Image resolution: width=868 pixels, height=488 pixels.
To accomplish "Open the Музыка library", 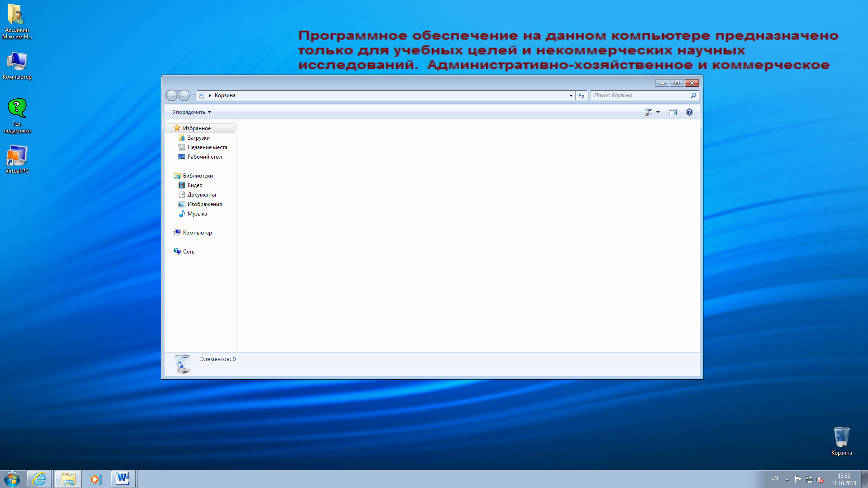I will pos(197,214).
